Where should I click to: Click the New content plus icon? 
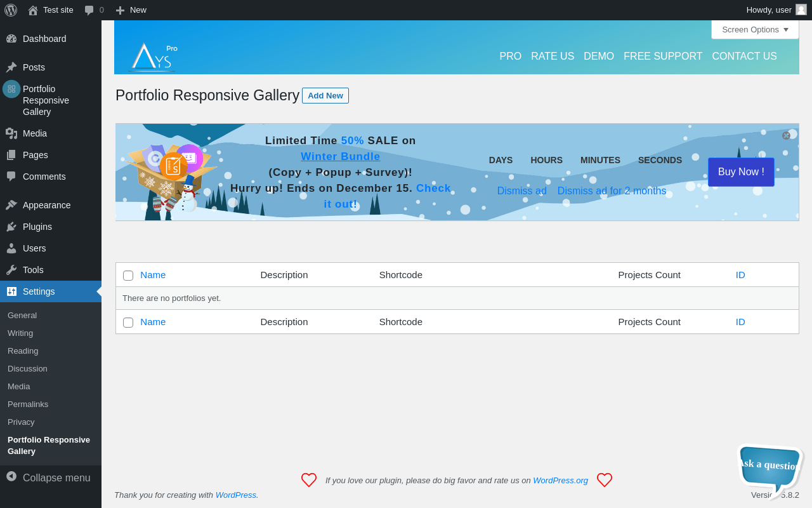tap(120, 10)
